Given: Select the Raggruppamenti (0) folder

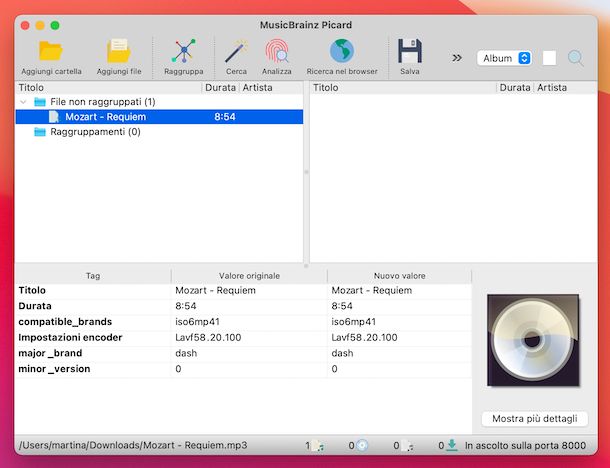Looking at the screenshot, I should [95, 131].
